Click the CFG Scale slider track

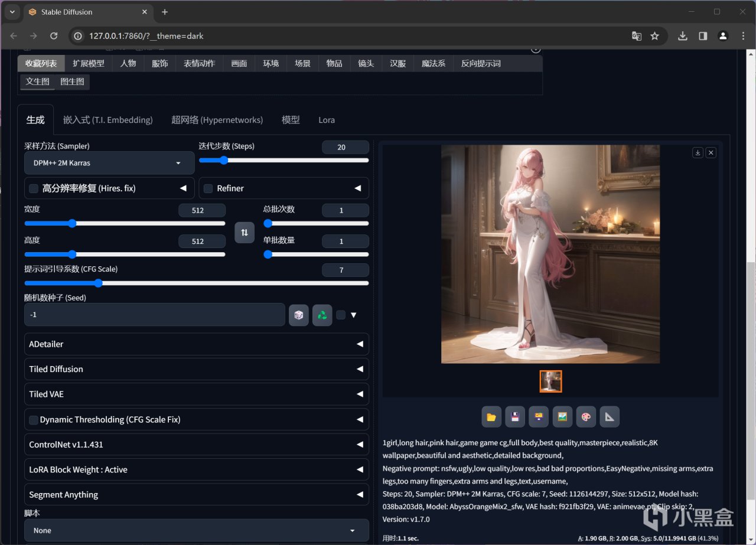[x=236, y=283]
